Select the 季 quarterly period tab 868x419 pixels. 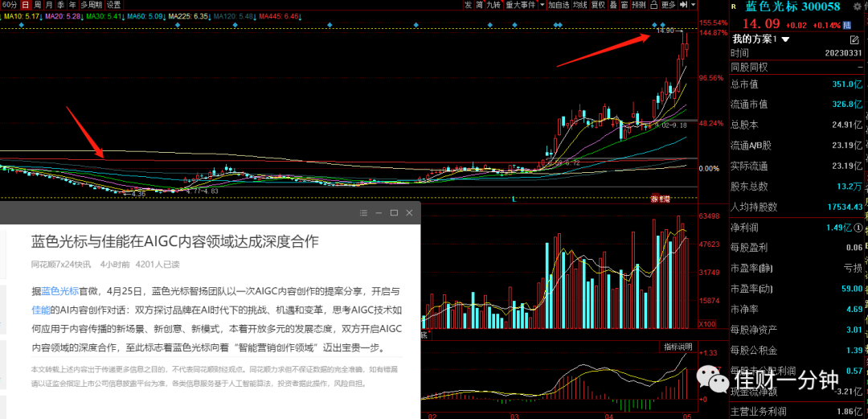click(x=61, y=5)
